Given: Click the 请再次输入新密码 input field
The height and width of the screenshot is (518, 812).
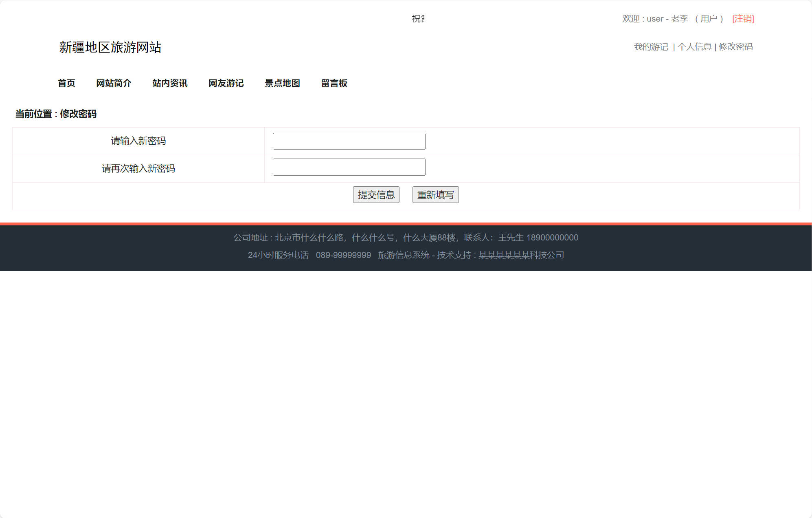Looking at the screenshot, I should 349,167.
